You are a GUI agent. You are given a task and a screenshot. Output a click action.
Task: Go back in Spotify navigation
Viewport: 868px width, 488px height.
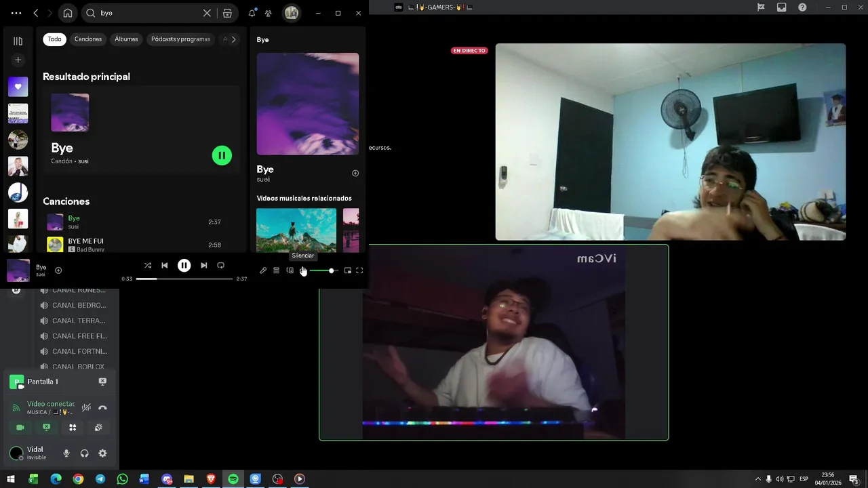(36, 13)
